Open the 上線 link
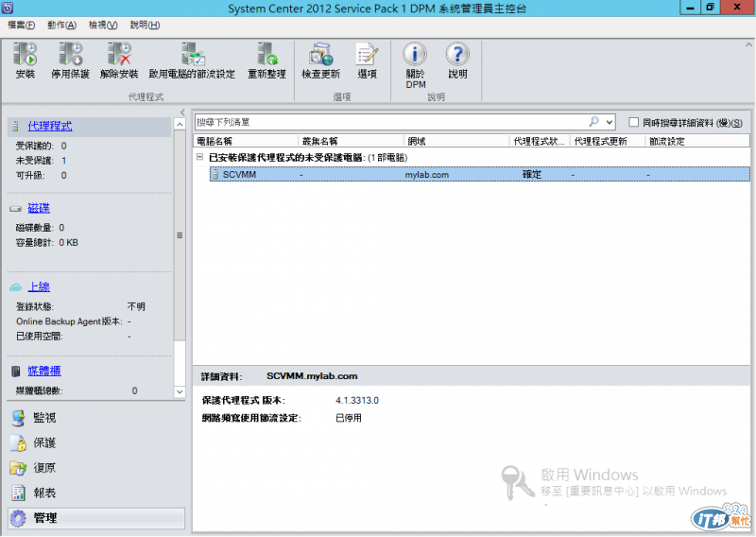This screenshot has width=756, height=537. tap(39, 287)
